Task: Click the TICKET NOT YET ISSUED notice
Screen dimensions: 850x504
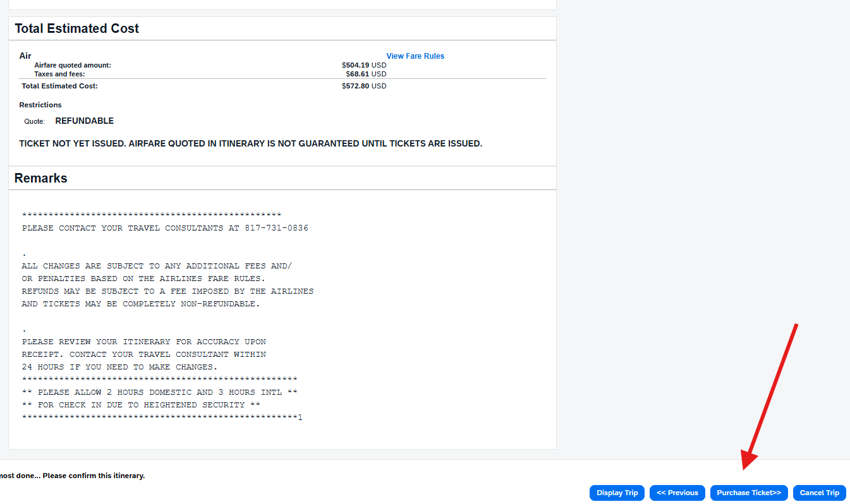Action: [251, 143]
